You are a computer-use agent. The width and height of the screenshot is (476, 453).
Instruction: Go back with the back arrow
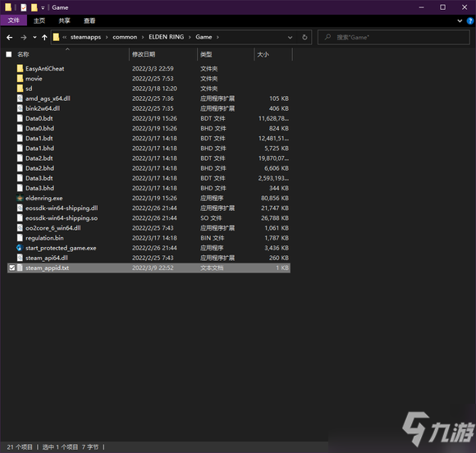[9, 38]
